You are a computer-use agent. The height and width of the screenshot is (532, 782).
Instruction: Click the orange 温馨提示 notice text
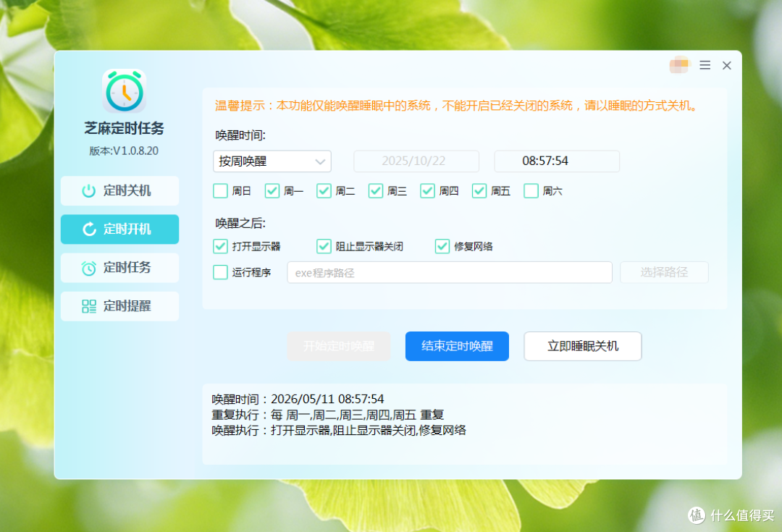pyautogui.click(x=457, y=106)
